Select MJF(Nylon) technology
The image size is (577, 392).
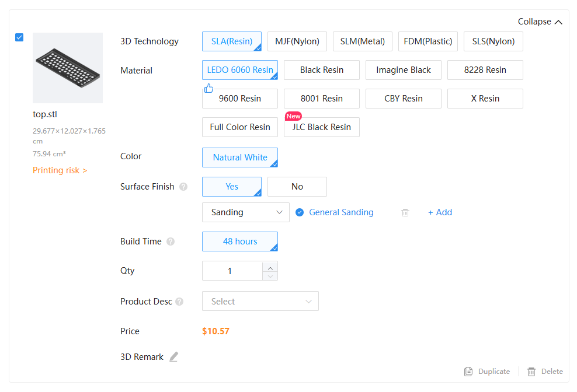[297, 41]
